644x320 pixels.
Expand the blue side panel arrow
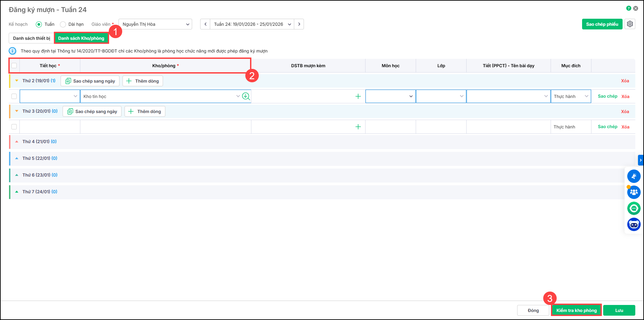tap(640, 160)
